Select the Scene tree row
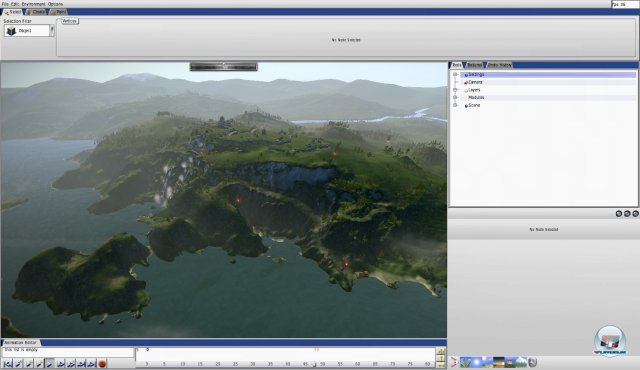Image resolution: width=640 pixels, height=370 pixels. (x=548, y=105)
